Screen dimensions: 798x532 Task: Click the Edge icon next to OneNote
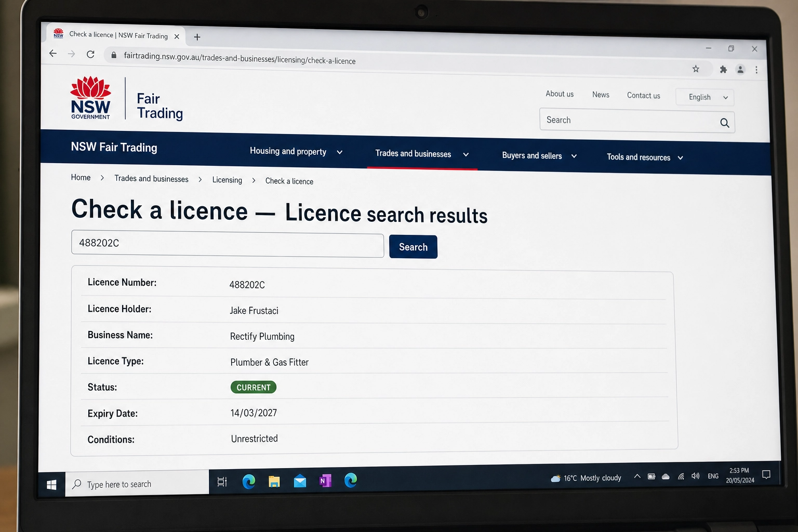tap(351, 480)
